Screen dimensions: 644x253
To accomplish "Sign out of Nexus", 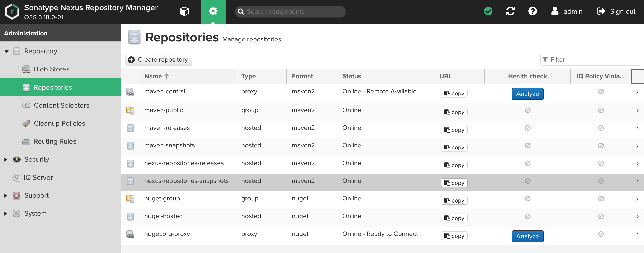I will 616,11.
